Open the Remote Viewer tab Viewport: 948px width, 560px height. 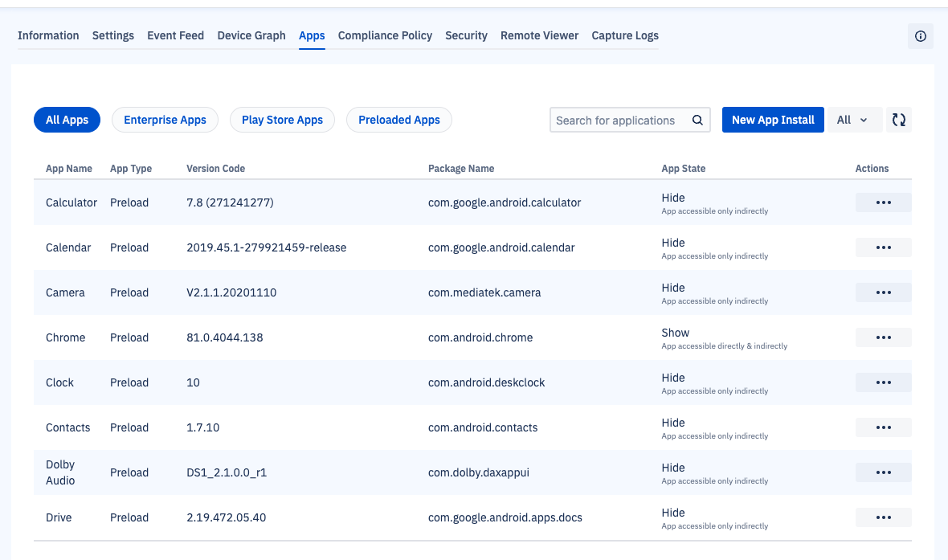539,35
